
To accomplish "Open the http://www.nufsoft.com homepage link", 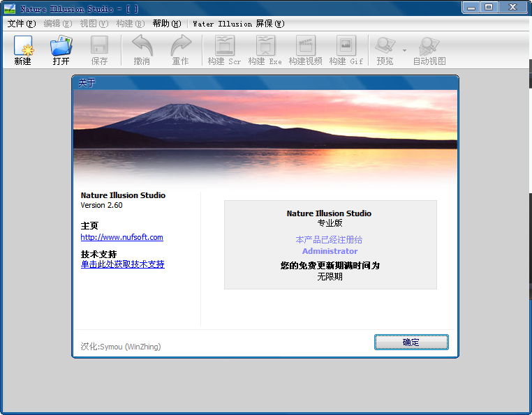I will pos(121,237).
